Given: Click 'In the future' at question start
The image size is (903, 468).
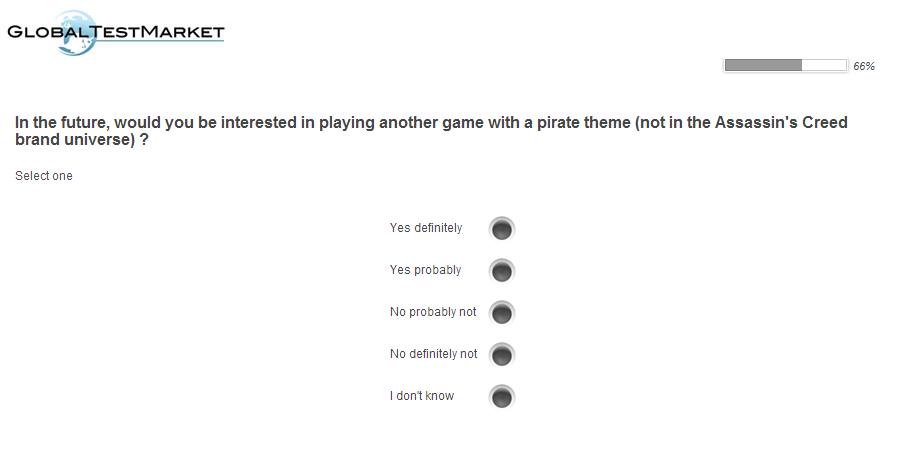Looking at the screenshot, I should coord(61,123).
